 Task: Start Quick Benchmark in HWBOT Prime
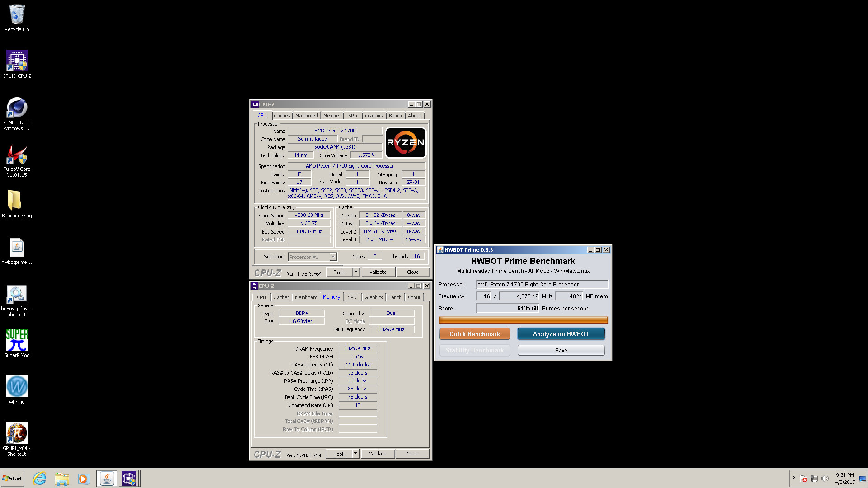click(475, 334)
